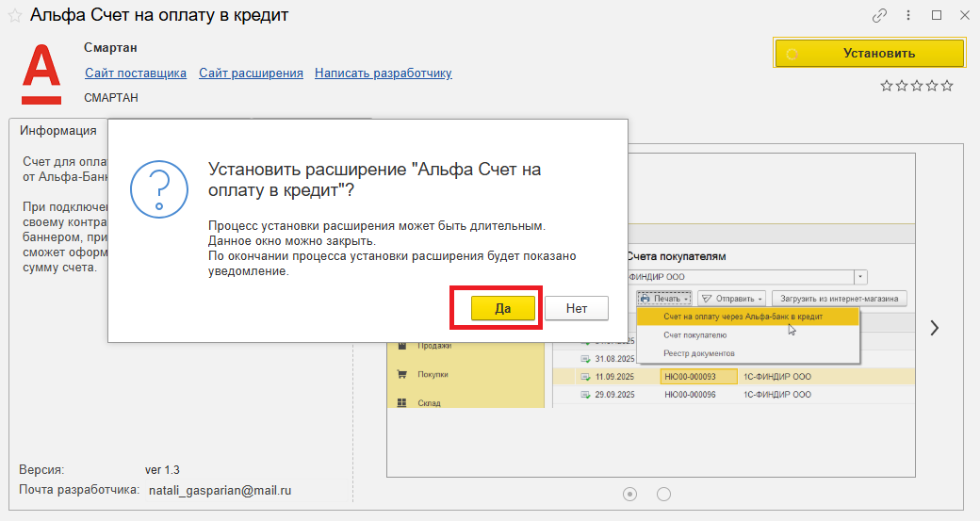The width and height of the screenshot is (980, 521).
Task: Click the blue question mark dialog icon
Action: tap(159, 189)
